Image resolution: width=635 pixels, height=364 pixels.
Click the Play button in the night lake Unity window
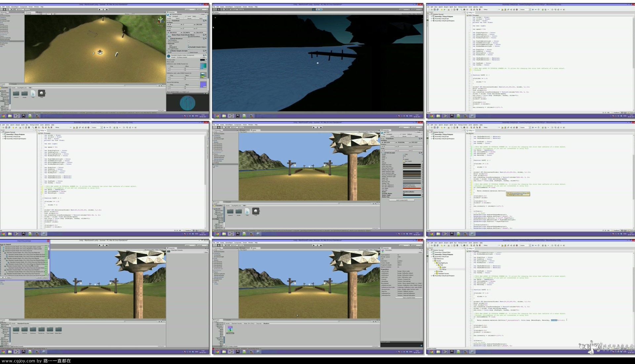click(x=314, y=10)
